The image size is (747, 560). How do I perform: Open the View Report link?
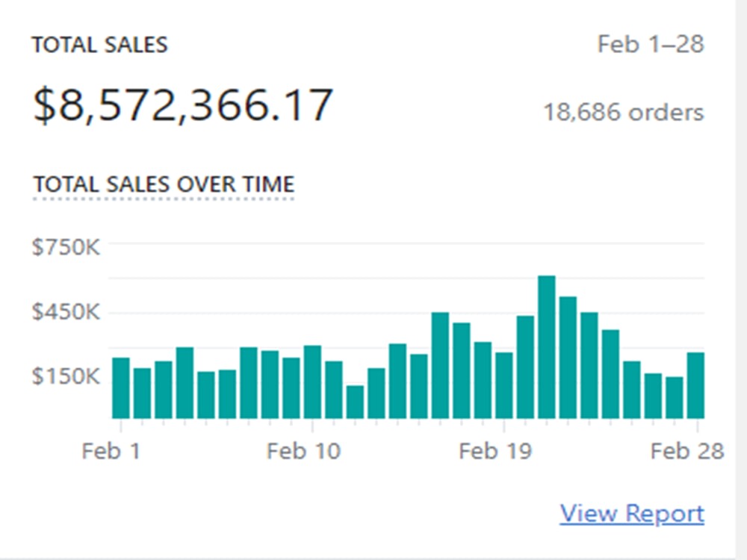pos(632,514)
